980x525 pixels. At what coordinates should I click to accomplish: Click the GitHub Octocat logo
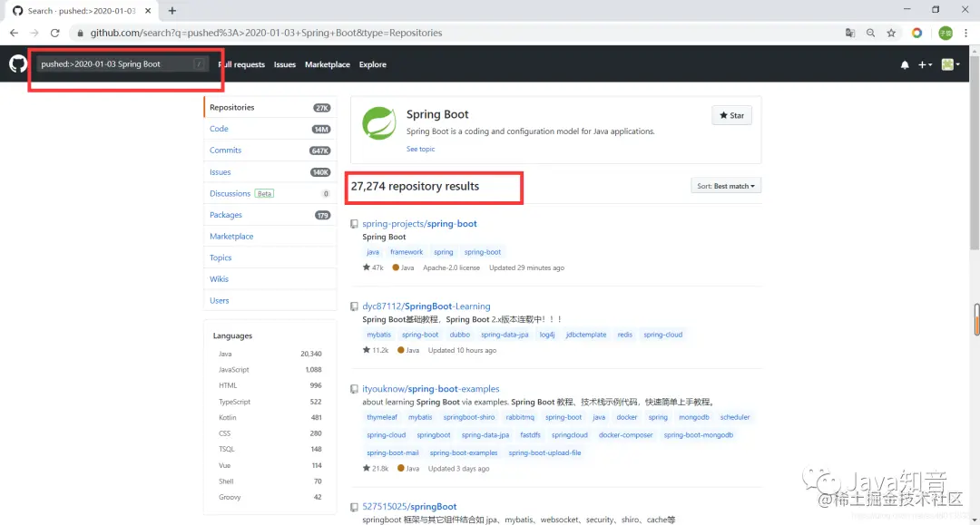(x=18, y=63)
